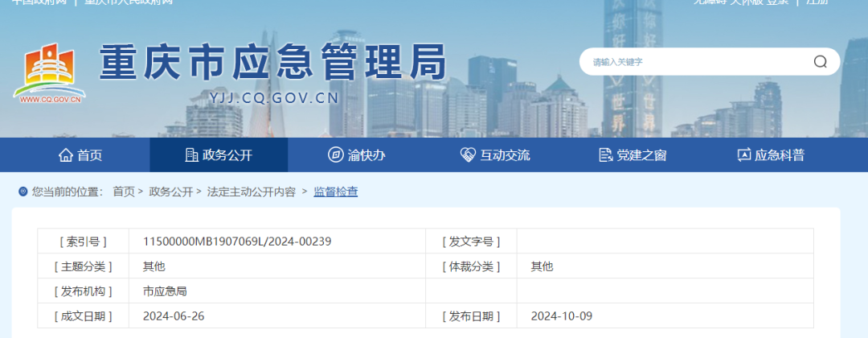The width and height of the screenshot is (868, 338).
Task: Click the [ 主题分类 ] label cell
Action: point(83,266)
